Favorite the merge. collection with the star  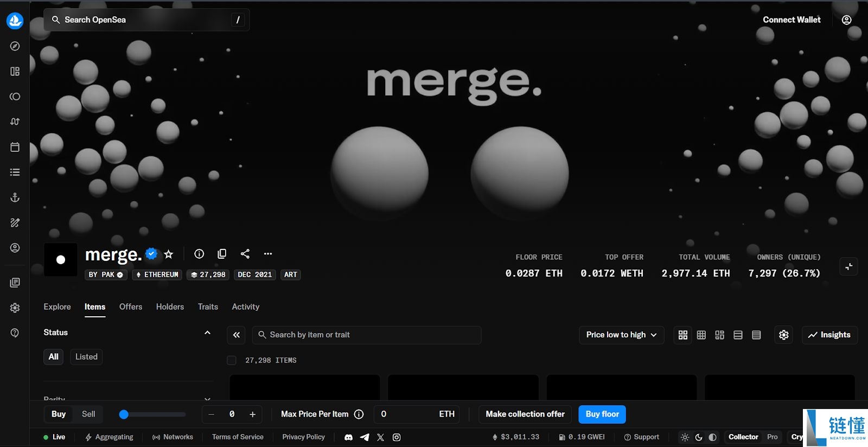coord(169,254)
